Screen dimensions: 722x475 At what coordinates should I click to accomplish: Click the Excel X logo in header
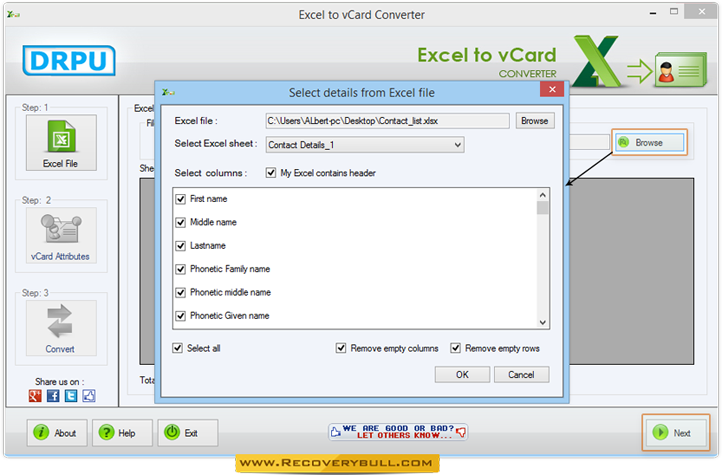(x=597, y=61)
